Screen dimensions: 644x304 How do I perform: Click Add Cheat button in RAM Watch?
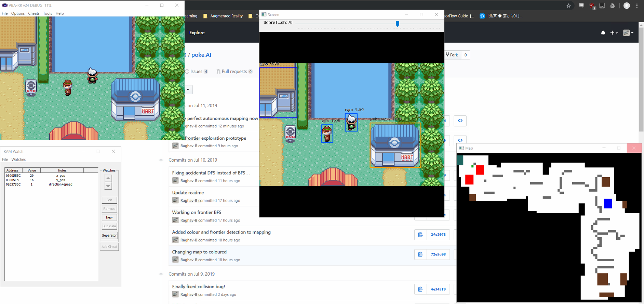pos(109,246)
